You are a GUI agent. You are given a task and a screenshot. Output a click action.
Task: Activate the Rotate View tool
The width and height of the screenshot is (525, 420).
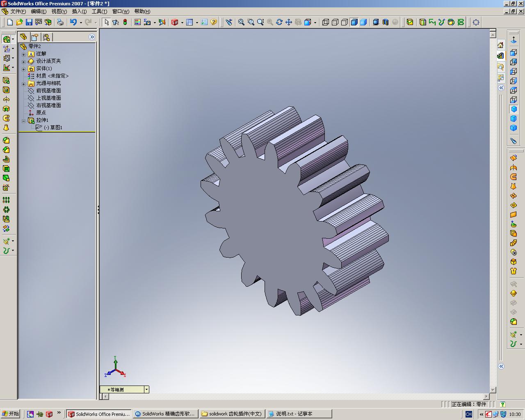(279, 22)
